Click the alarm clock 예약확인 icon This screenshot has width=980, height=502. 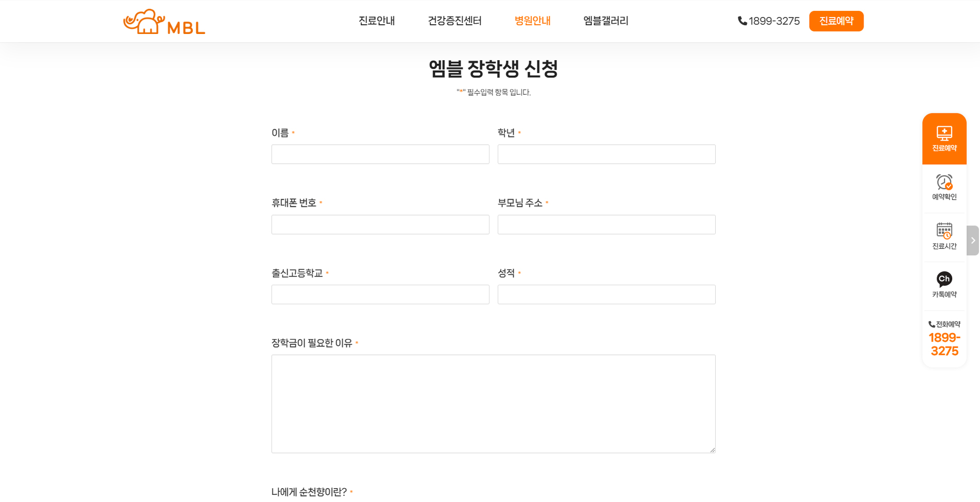(944, 182)
